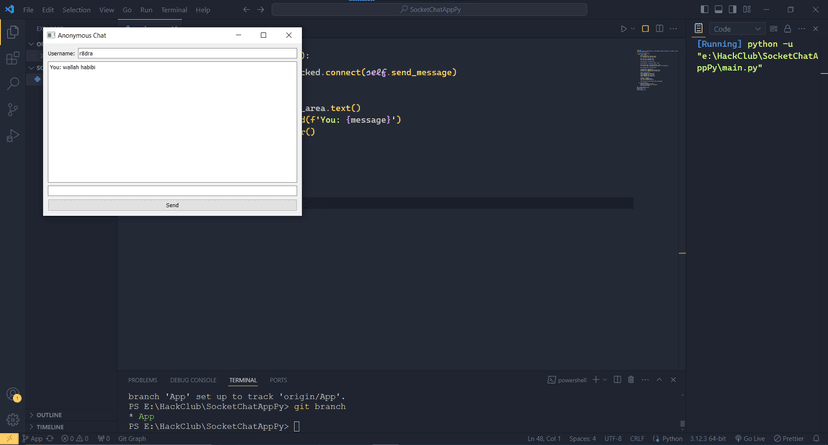Click the remote window status bar icon
The height and width of the screenshot is (445, 828).
point(9,439)
